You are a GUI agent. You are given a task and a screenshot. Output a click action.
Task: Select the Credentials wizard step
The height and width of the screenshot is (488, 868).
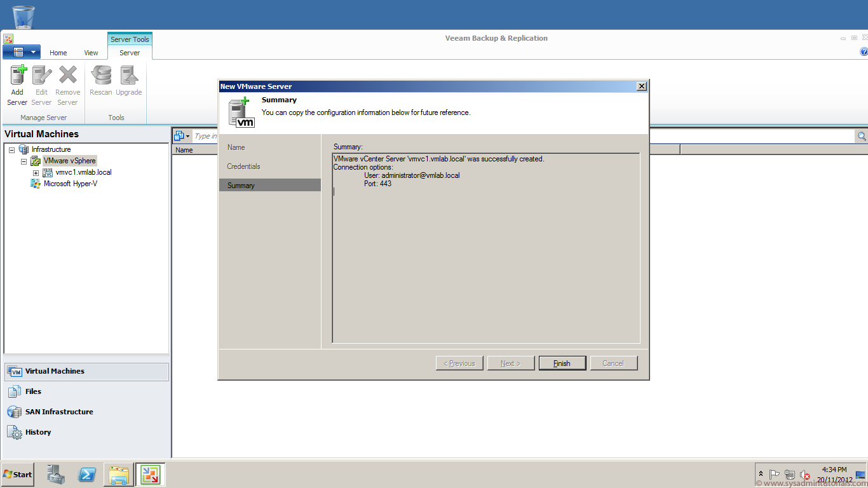coord(244,166)
